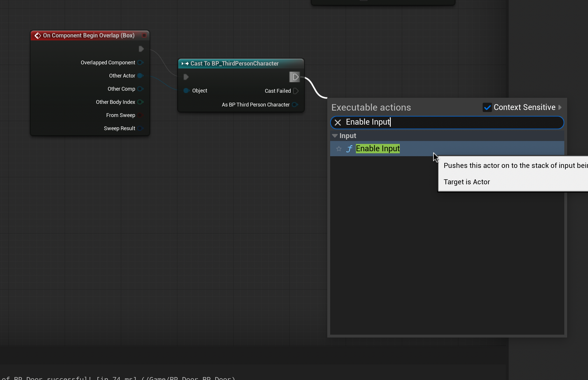The image size is (588, 380).
Task: Click As BP Third Person Character pin
Action: [x=295, y=105]
